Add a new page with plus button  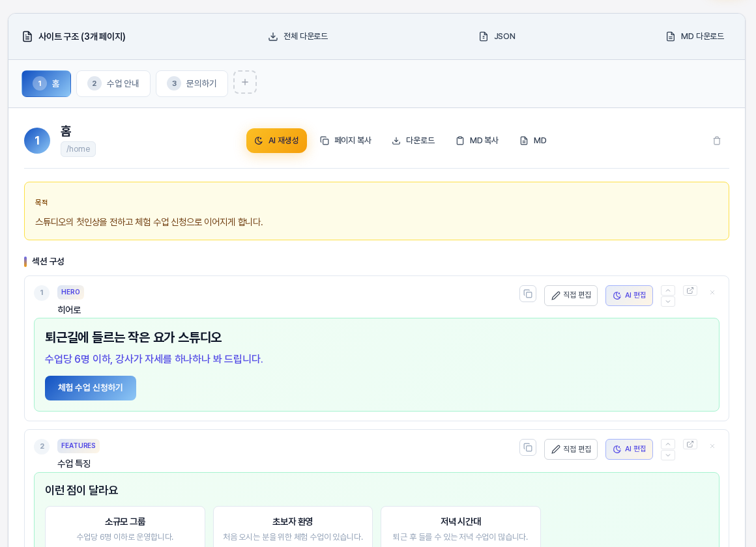[245, 83]
